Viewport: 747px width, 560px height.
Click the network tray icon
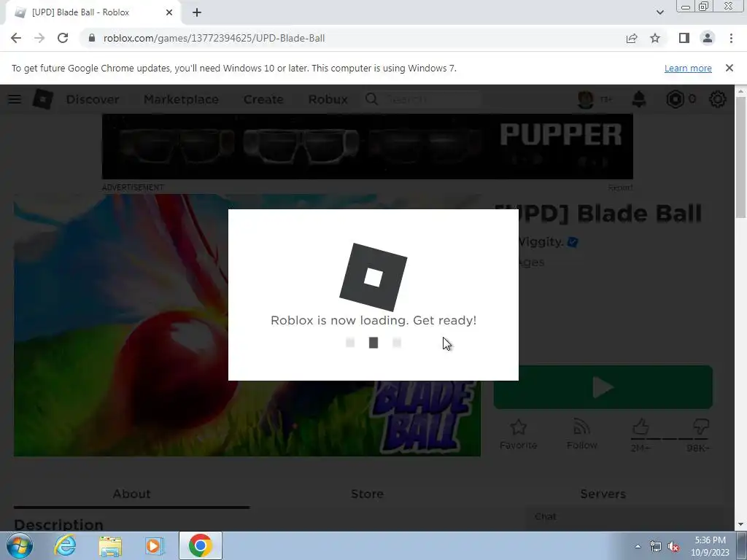click(x=656, y=546)
